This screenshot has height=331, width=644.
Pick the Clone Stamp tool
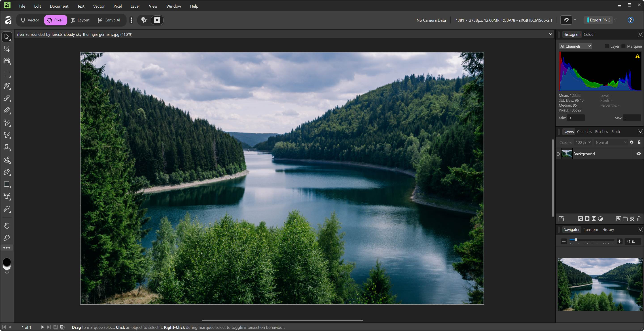coord(7,147)
